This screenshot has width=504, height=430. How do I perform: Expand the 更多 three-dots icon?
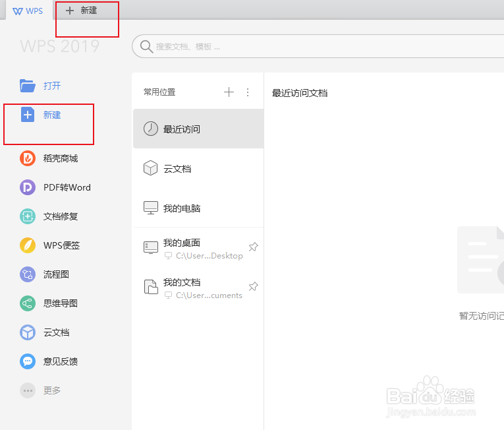(28, 390)
